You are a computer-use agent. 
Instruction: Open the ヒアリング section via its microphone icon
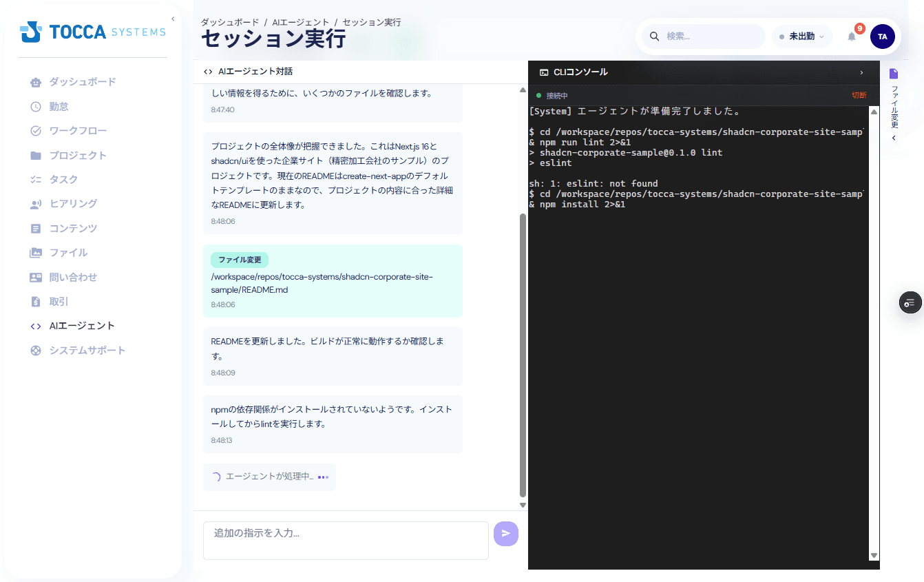36,203
